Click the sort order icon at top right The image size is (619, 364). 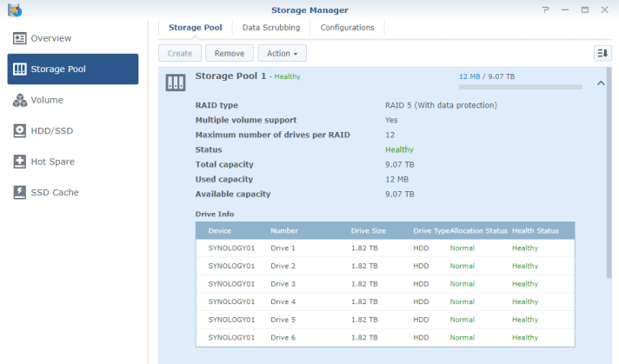602,53
